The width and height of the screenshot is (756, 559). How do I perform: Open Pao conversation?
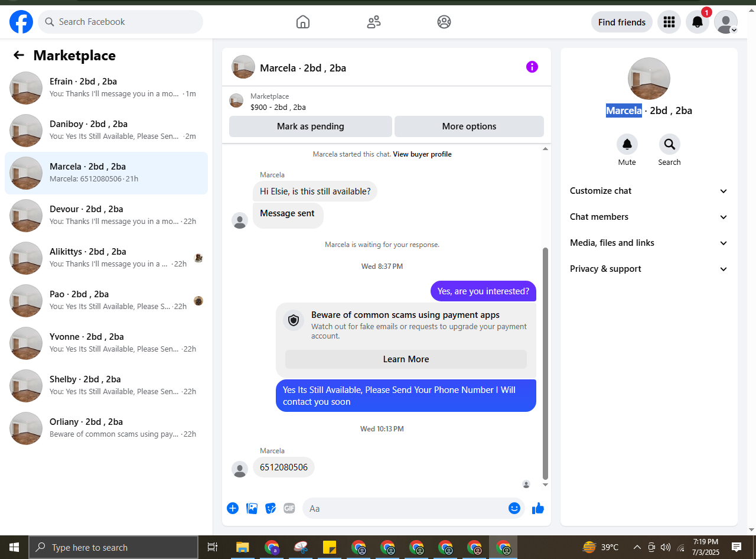tap(106, 301)
